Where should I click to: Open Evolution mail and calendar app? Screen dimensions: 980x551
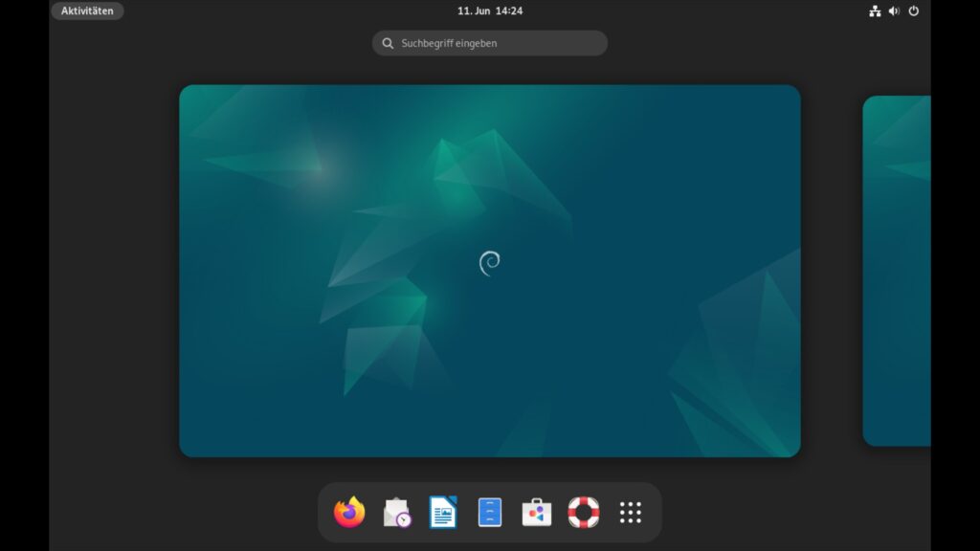click(396, 513)
